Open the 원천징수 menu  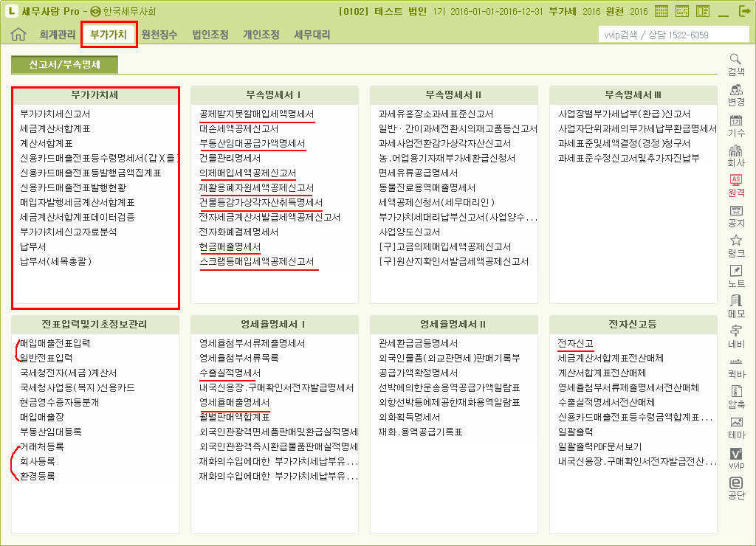[159, 35]
